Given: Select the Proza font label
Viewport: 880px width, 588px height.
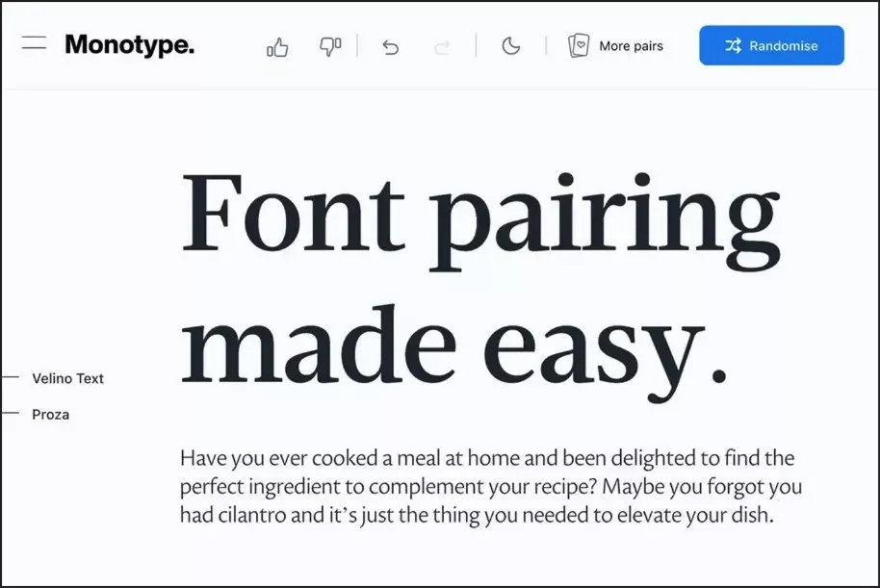Looking at the screenshot, I should (50, 414).
